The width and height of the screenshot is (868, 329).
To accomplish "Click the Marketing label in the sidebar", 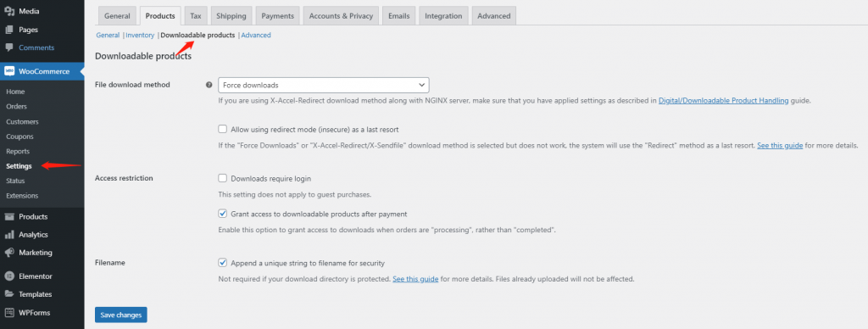I will coord(36,253).
